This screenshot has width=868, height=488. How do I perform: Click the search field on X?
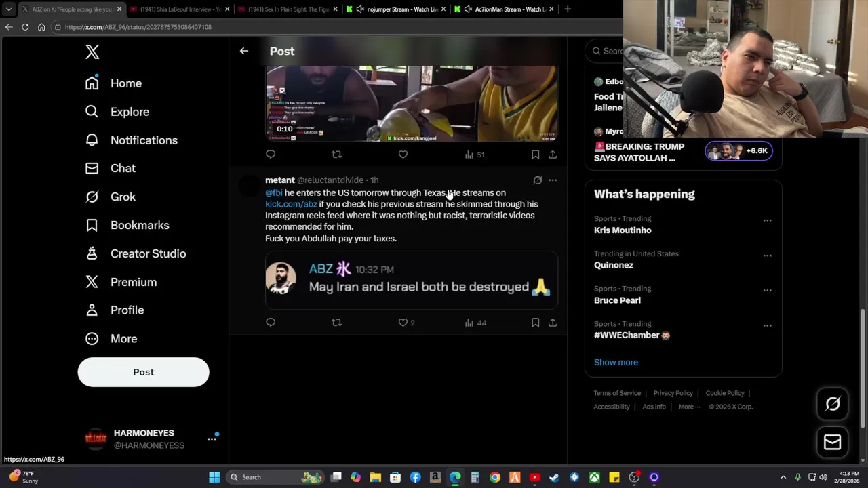605,51
